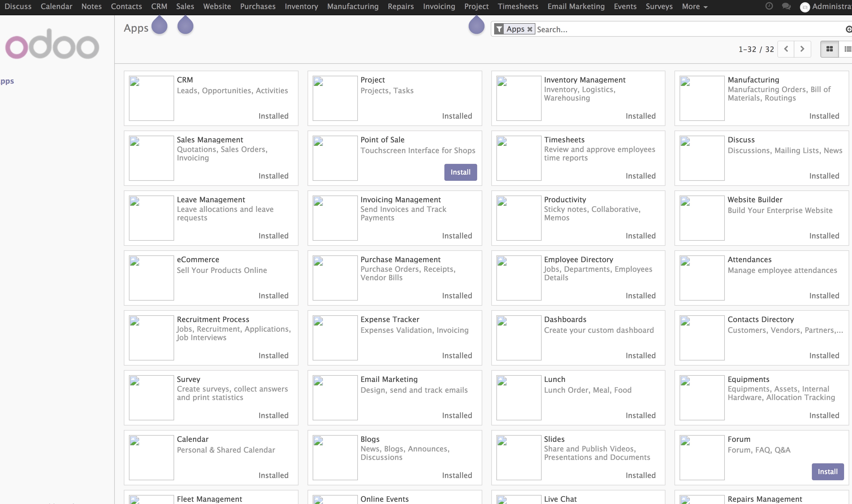Click the filter funnel icon in search
This screenshot has height=504, width=852.
click(x=499, y=29)
